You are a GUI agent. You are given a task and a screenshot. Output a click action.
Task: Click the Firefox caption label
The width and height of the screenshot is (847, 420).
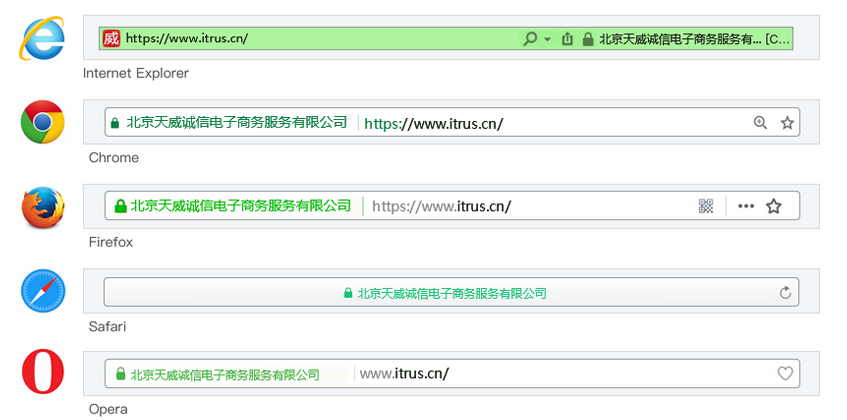pyautogui.click(x=111, y=242)
